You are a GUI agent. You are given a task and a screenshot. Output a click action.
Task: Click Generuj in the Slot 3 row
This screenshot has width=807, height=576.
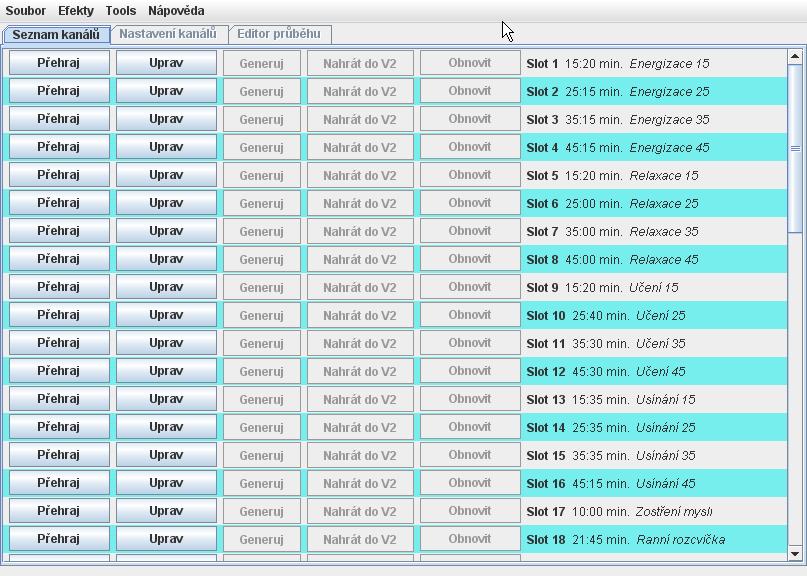pyautogui.click(x=261, y=119)
